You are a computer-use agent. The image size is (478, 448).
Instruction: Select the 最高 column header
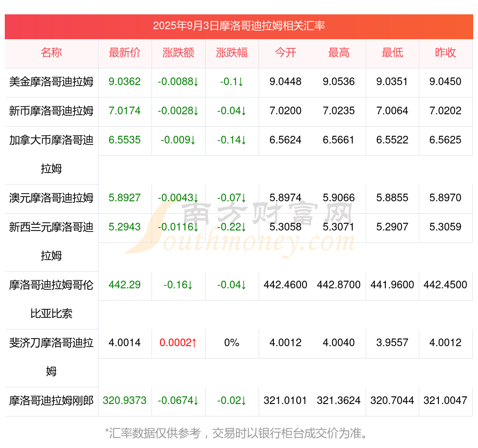point(339,53)
